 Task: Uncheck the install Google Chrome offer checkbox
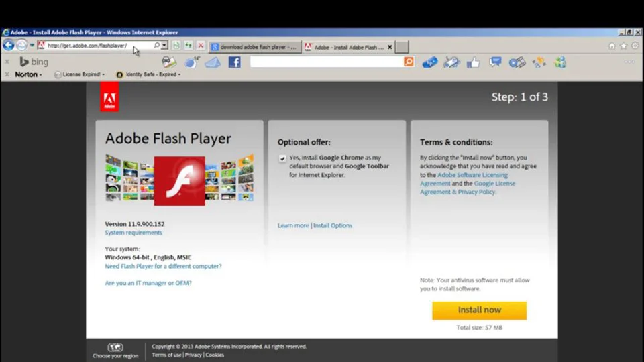(x=282, y=158)
